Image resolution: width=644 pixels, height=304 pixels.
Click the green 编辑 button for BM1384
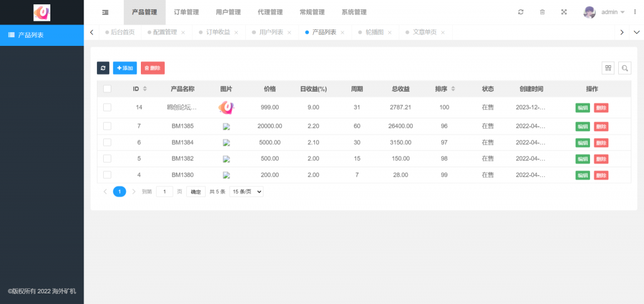click(x=582, y=143)
